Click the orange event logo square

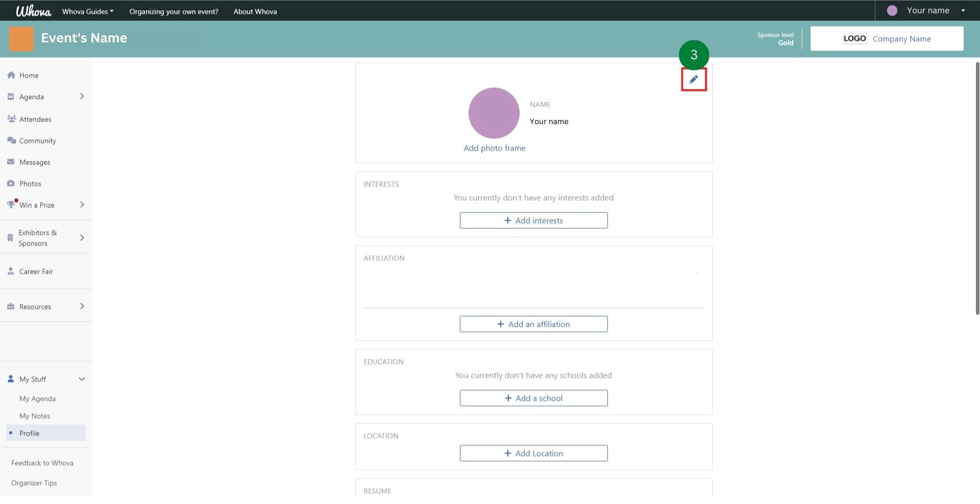tap(21, 39)
